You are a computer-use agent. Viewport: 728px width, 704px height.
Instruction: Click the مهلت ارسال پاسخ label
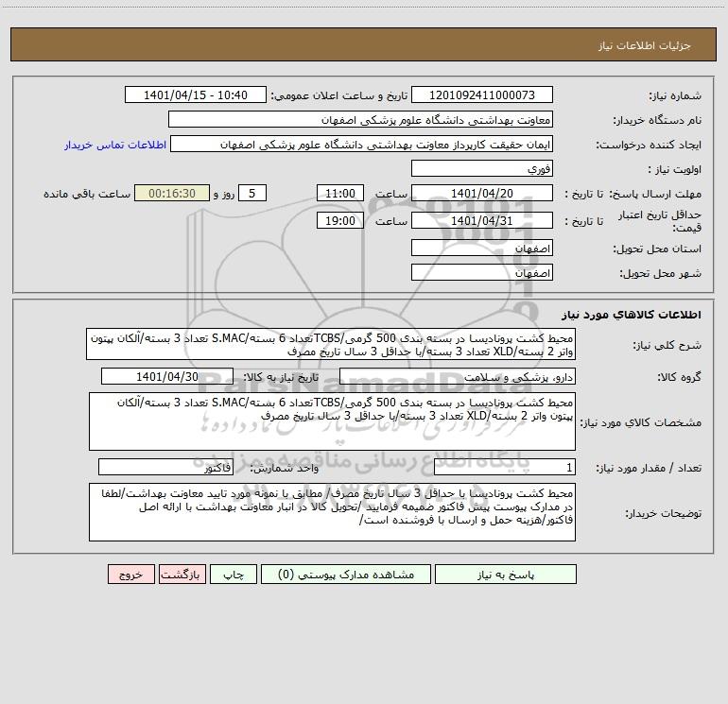point(656,194)
